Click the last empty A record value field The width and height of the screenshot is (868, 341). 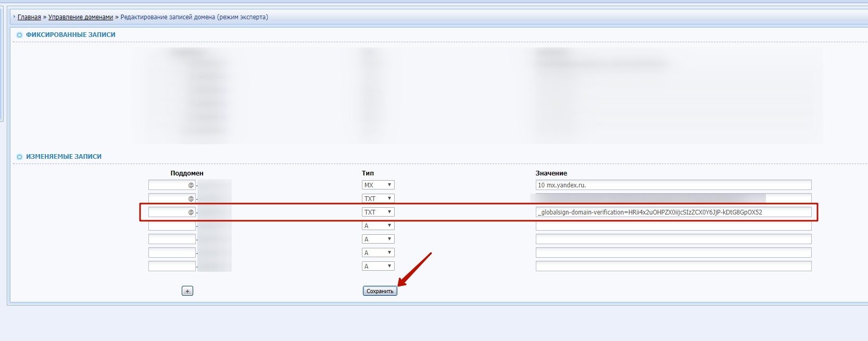coord(673,266)
